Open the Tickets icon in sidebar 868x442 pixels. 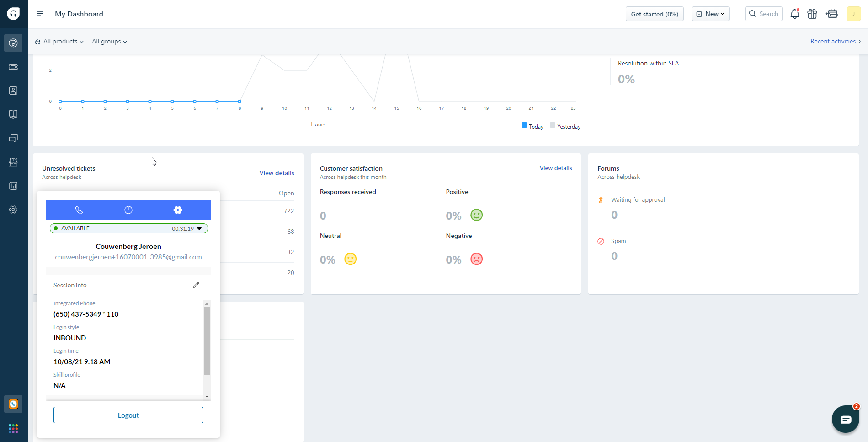pos(13,67)
